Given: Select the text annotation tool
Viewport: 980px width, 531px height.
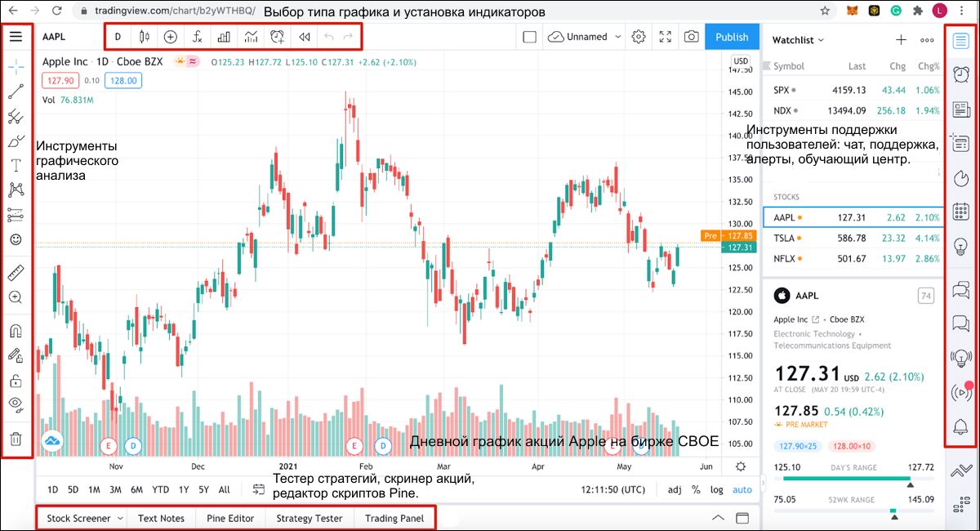Looking at the screenshot, I should (16, 166).
